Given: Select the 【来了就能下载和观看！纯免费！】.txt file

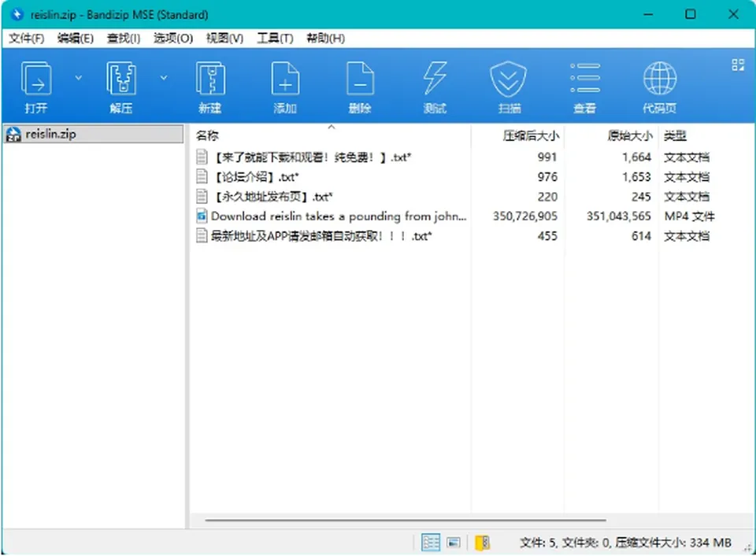Looking at the screenshot, I should [311, 158].
